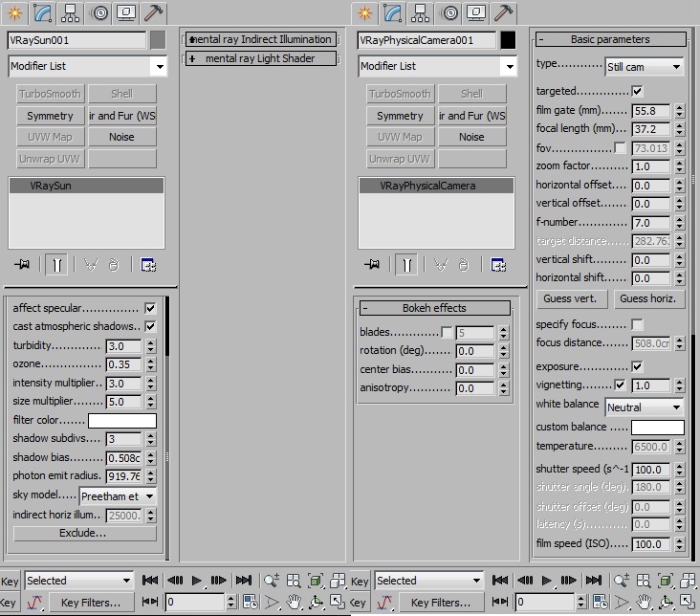Image resolution: width=700 pixels, height=616 pixels.
Task: Go to end frame in right playback controls
Action: 594,581
